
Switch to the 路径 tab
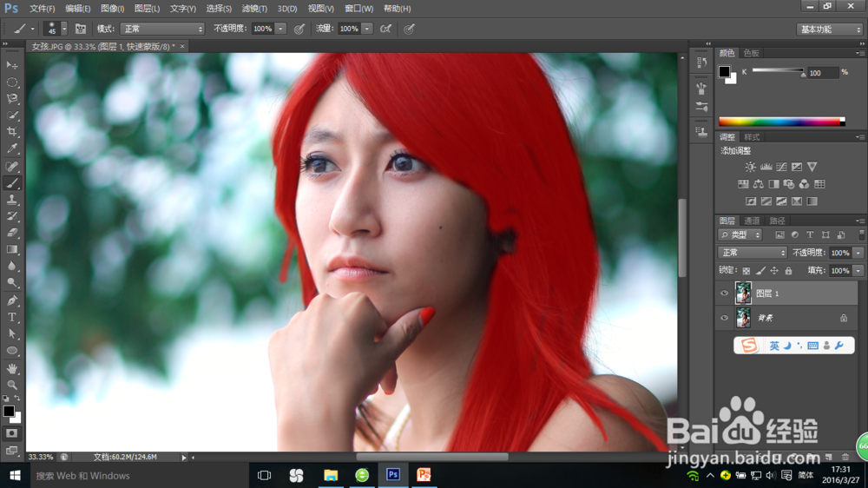pyautogui.click(x=777, y=221)
